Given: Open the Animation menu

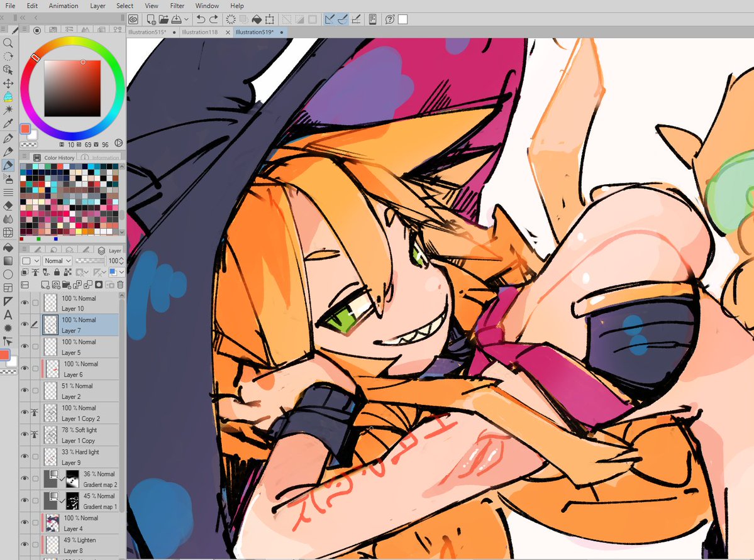Looking at the screenshot, I should tap(63, 6).
